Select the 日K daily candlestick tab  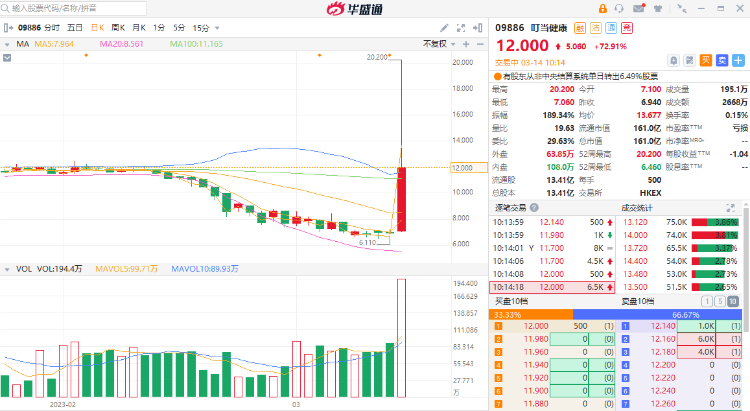pos(98,28)
